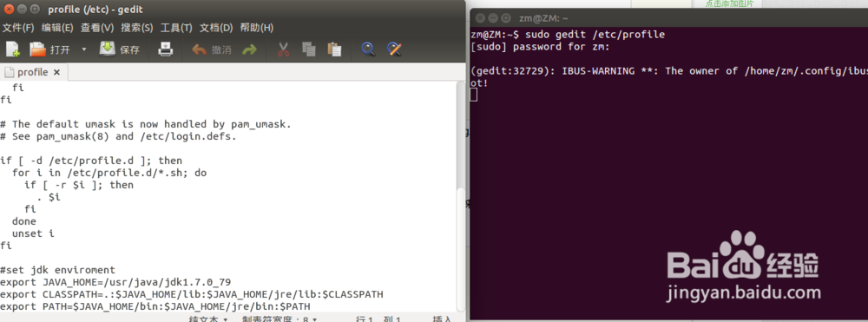Click the Open folder icon in gedit toolbar
Screen dimensions: 868x322
[x=37, y=49]
